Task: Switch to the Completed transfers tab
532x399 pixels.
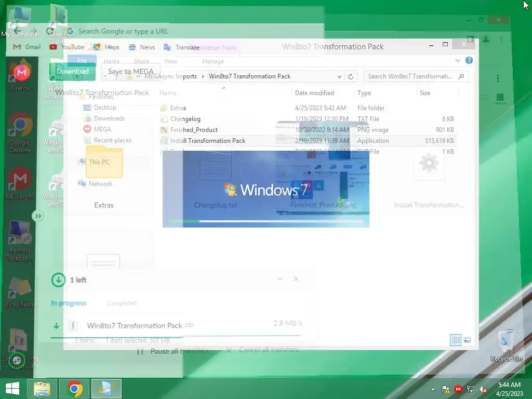Action: coord(122,303)
